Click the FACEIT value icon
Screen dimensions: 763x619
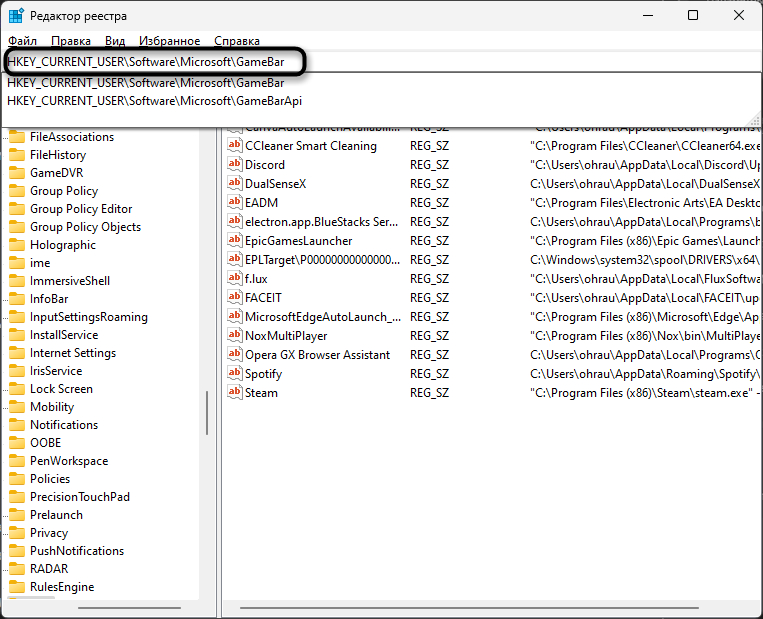[x=235, y=297]
